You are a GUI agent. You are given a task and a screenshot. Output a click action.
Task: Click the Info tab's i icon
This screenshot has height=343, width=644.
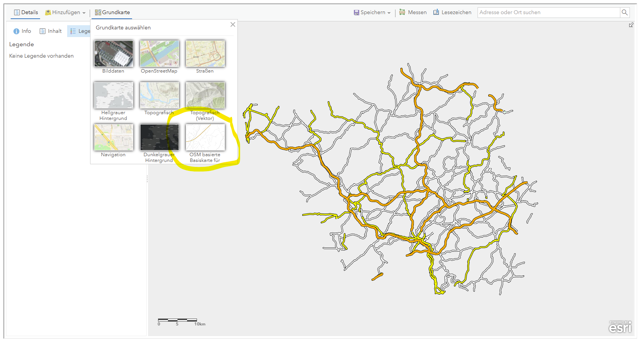[x=16, y=31]
